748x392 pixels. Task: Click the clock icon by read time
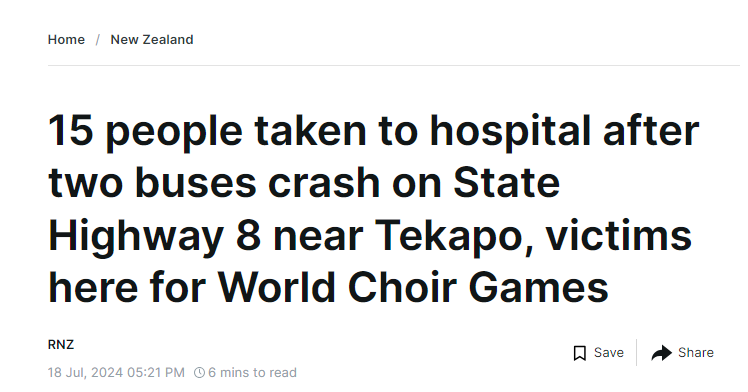199,372
